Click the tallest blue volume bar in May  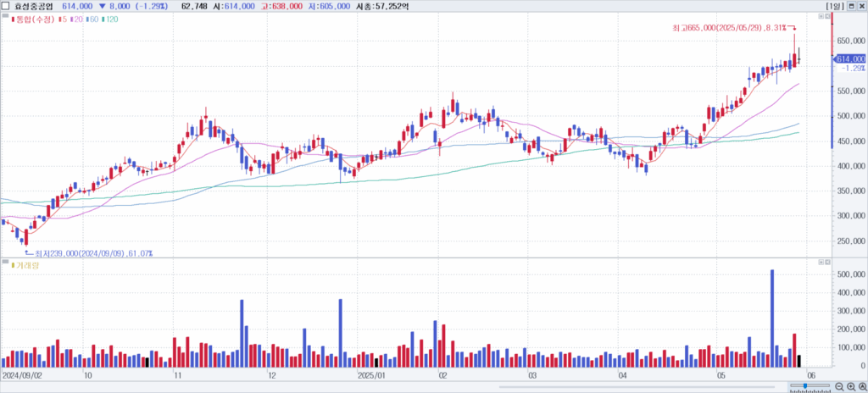click(x=772, y=318)
